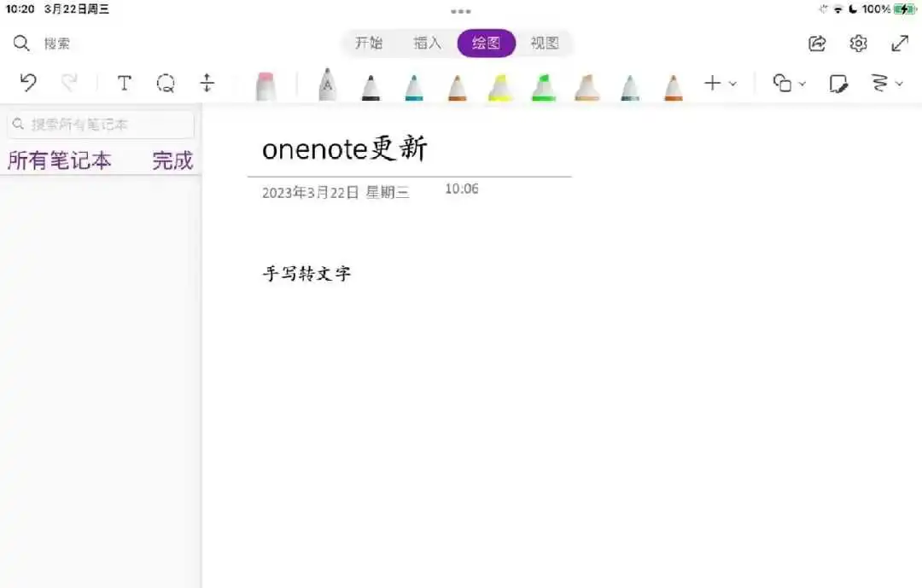Select the ink scribble tool
Image resolution: width=922 pixels, height=588 pixels.
(879, 83)
